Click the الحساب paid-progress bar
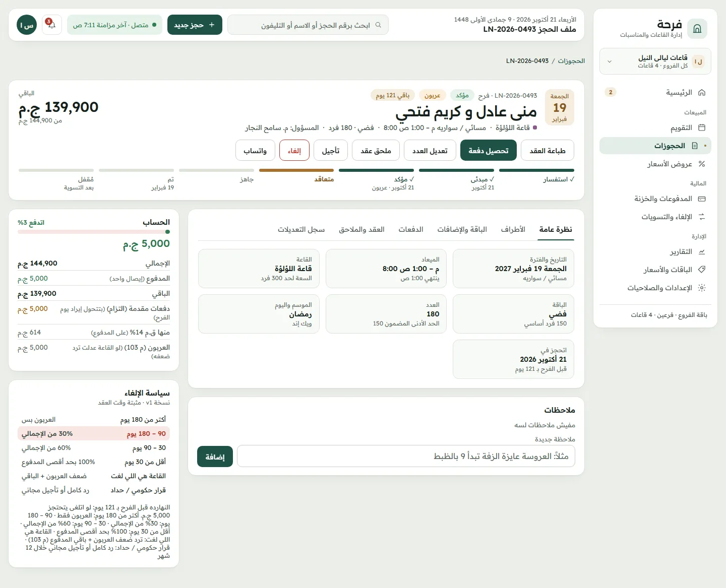This screenshot has height=588, width=726. coord(94,232)
